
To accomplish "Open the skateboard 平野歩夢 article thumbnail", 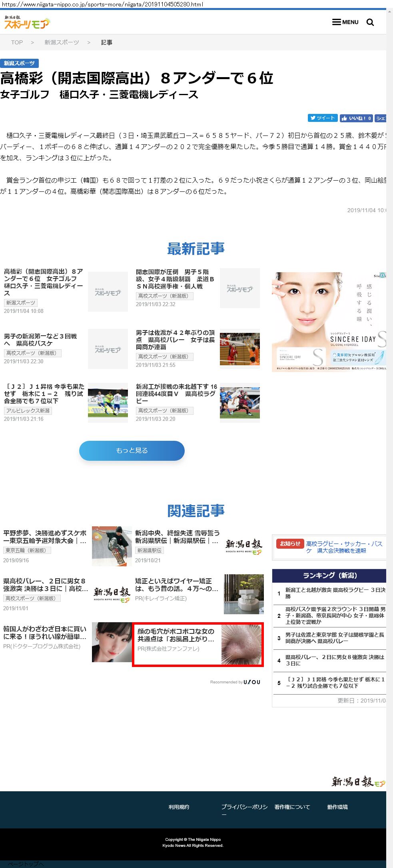I will point(112,546).
